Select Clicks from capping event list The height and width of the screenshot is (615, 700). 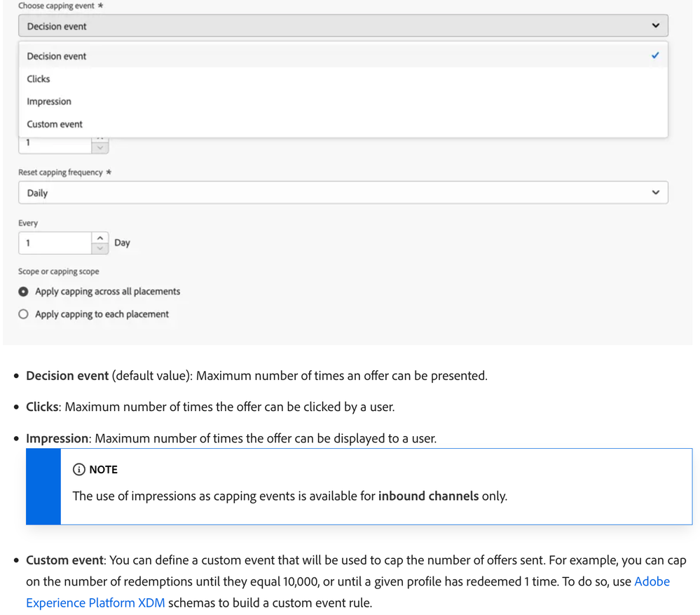coord(39,79)
